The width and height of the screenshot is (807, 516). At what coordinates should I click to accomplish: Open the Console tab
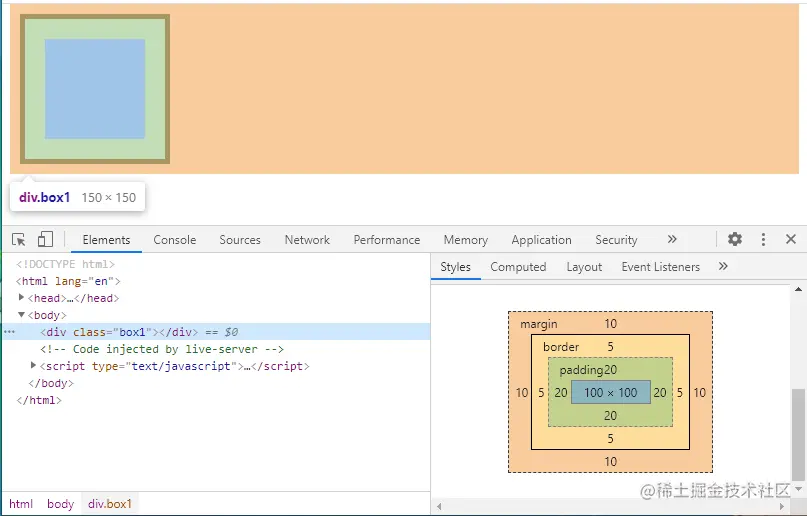174,240
